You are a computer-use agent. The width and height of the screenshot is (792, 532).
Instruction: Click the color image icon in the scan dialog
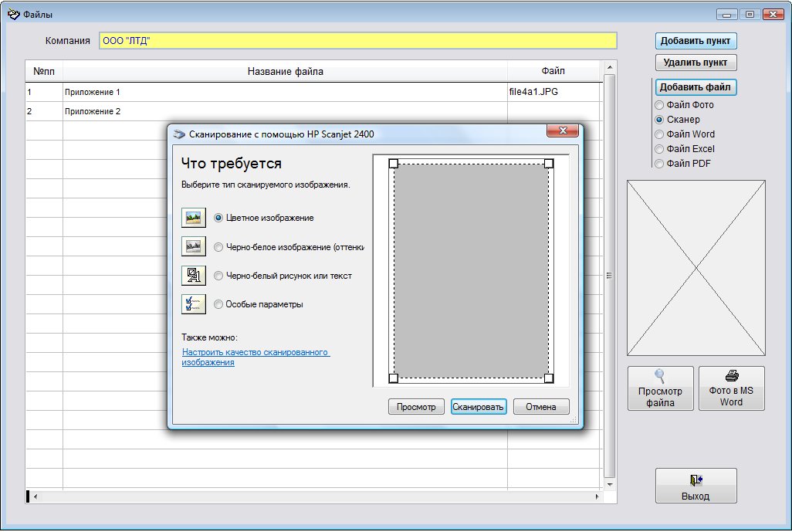pyautogui.click(x=193, y=218)
